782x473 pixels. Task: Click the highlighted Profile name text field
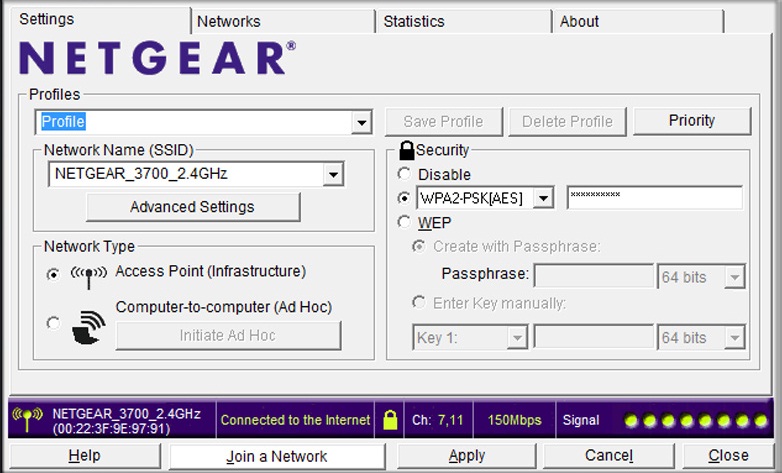click(193, 122)
